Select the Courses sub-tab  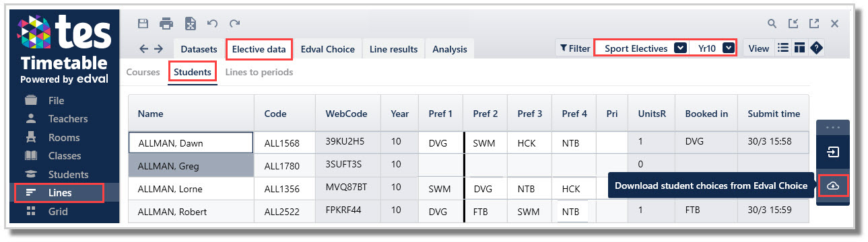143,72
